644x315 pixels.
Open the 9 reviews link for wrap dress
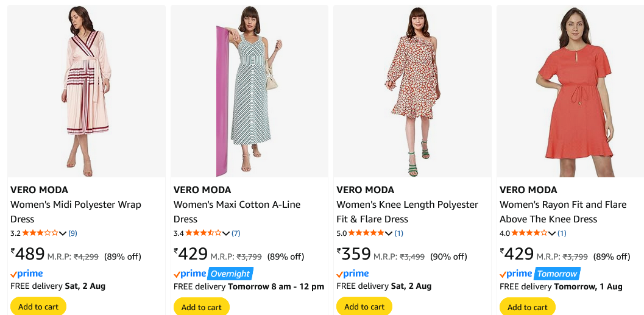click(73, 233)
